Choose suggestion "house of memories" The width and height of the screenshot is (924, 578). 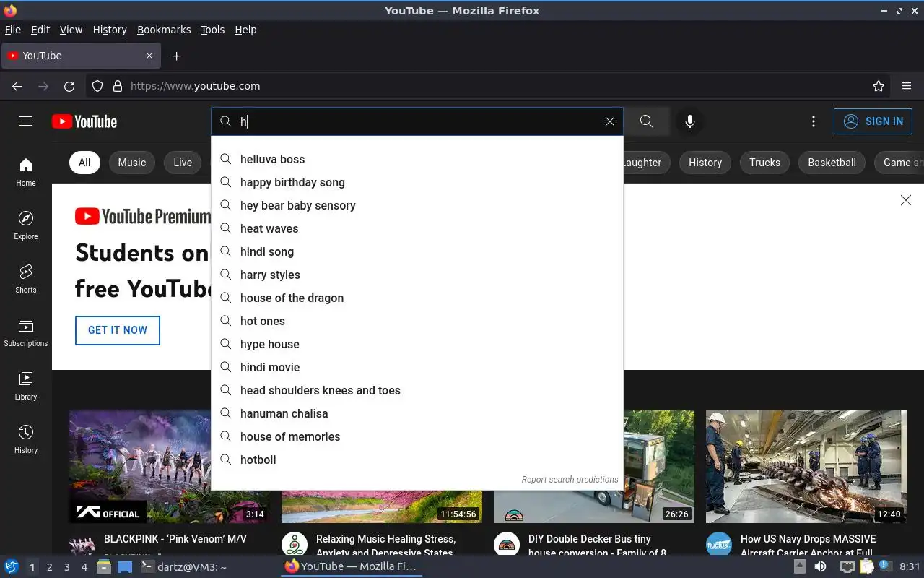417,436
